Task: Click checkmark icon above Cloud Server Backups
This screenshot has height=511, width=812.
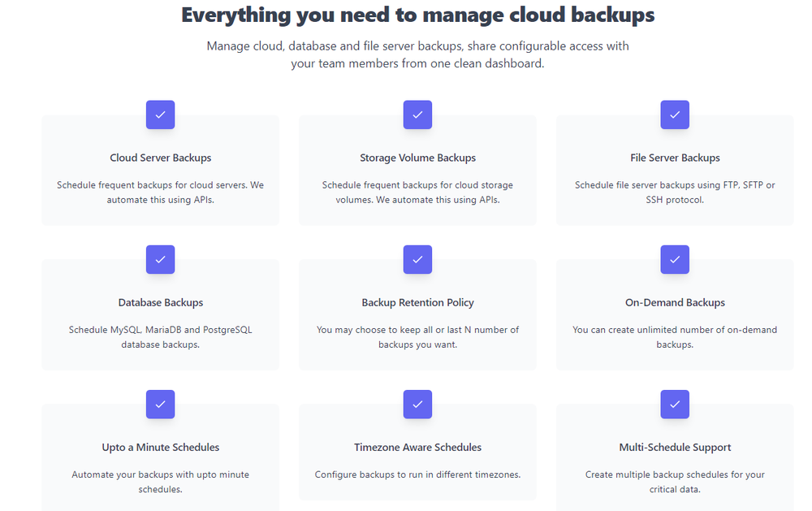Action: [161, 115]
